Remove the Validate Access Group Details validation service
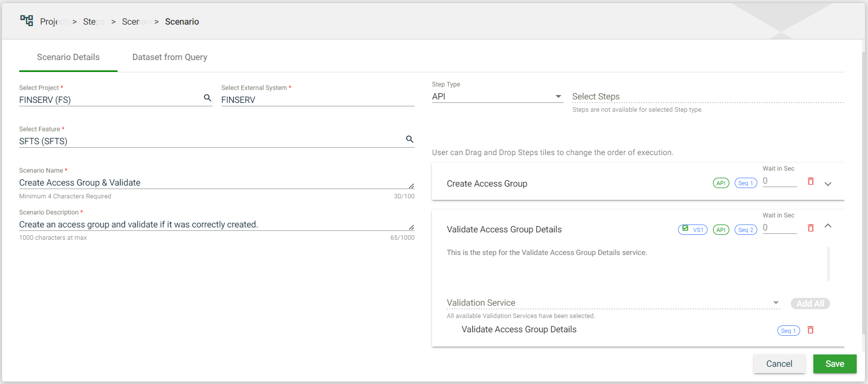Screen dimensions: 868x384 pyautogui.click(x=810, y=330)
